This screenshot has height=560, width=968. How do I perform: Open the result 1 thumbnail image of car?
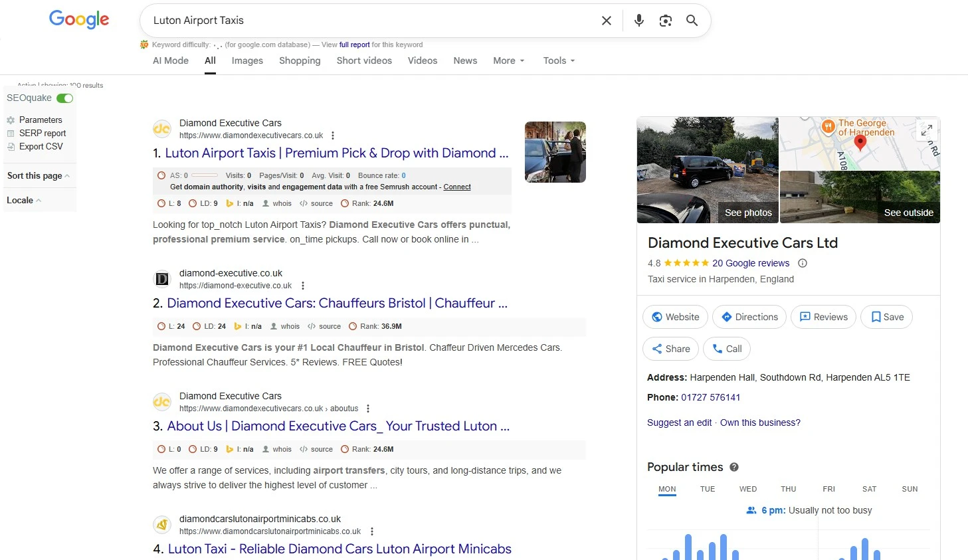coord(555,152)
